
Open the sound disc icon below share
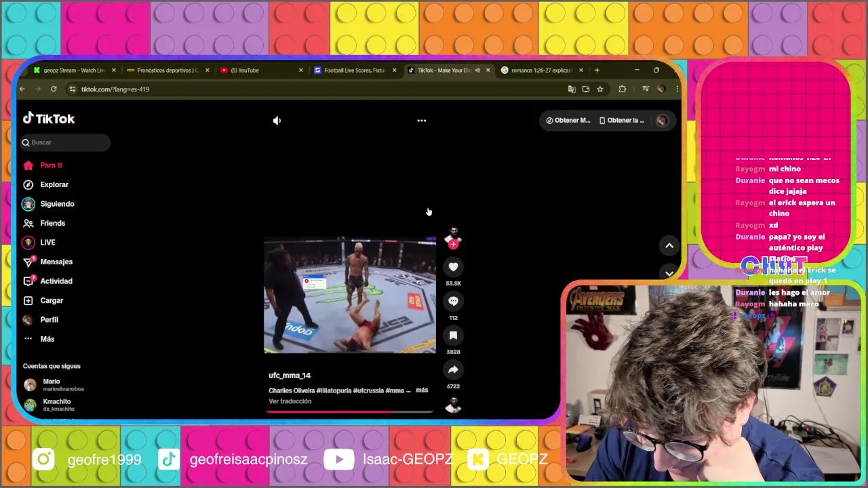point(453,405)
